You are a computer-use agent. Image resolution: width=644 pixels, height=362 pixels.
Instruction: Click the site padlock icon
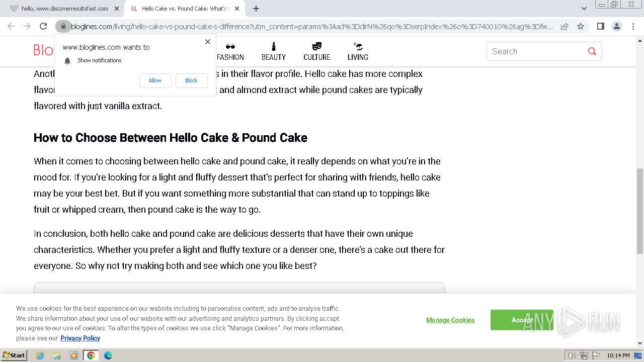[x=63, y=26]
